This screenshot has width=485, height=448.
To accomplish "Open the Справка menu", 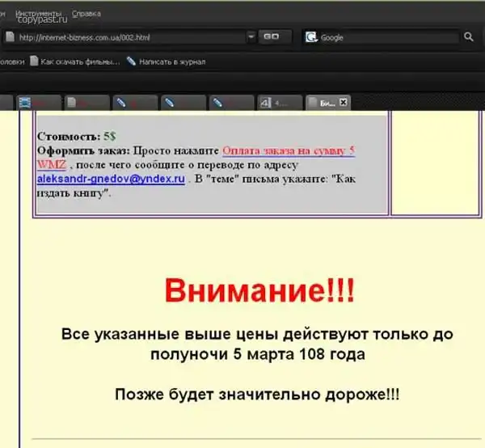I will point(86,14).
